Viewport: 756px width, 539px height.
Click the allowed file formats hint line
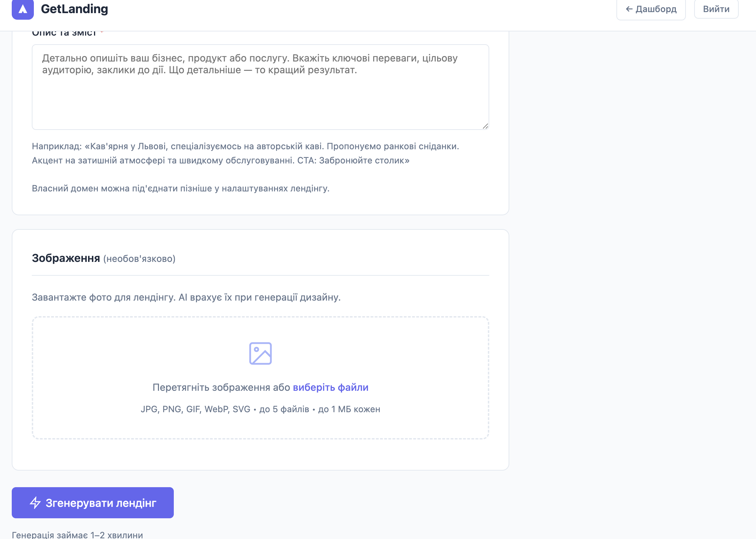coord(261,409)
